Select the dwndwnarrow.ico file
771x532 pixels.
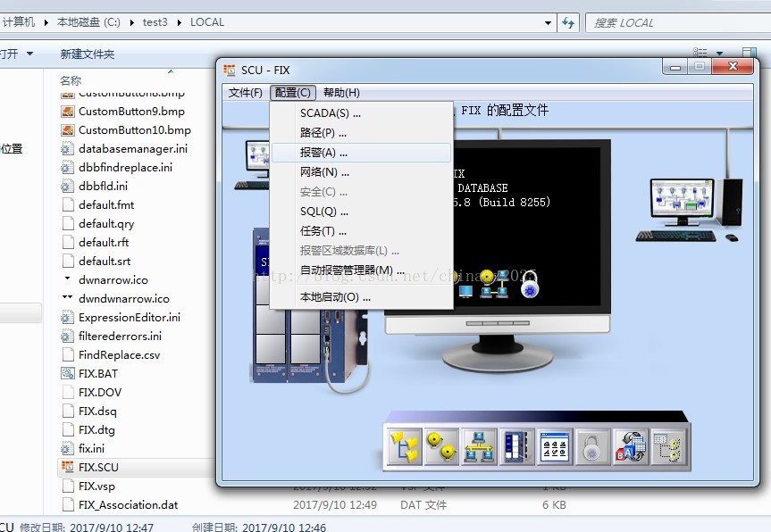click(x=124, y=299)
